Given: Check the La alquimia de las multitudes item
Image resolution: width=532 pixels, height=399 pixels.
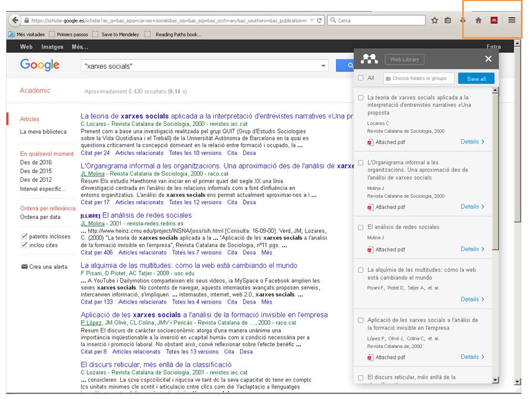Looking at the screenshot, I should coord(361,270).
